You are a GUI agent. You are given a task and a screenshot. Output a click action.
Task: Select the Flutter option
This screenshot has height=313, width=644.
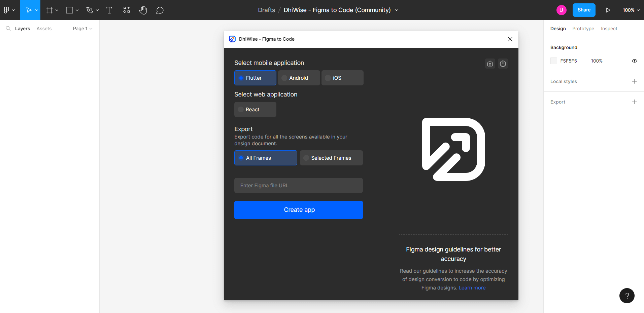(x=255, y=78)
